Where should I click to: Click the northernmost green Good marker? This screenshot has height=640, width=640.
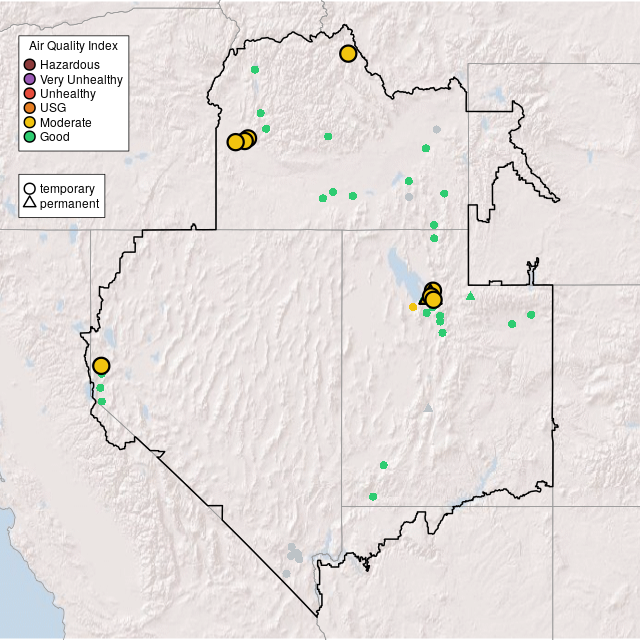coord(255,70)
